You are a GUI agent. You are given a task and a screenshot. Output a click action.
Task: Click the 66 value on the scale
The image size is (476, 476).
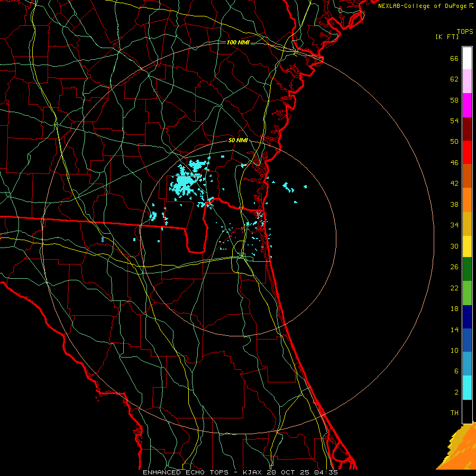click(454, 59)
